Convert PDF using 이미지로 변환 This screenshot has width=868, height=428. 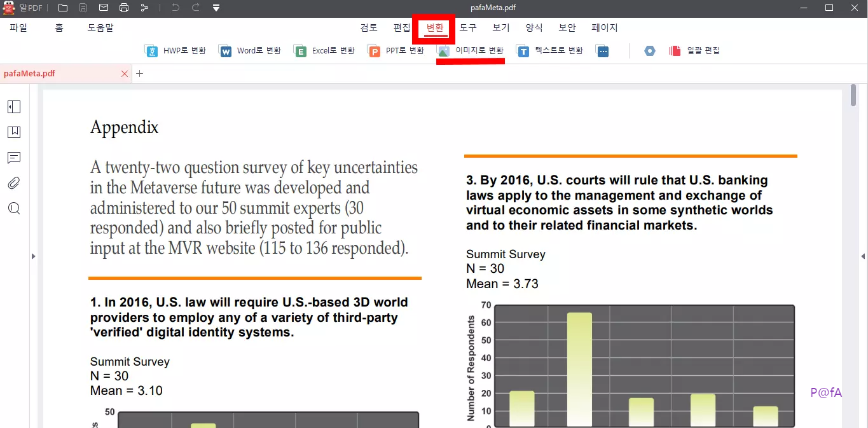click(471, 51)
